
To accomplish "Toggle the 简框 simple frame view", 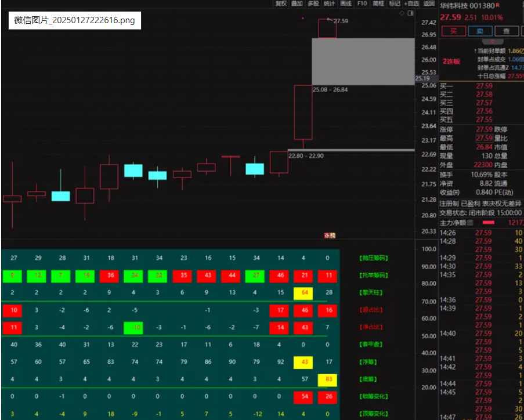I will tap(378, 3).
